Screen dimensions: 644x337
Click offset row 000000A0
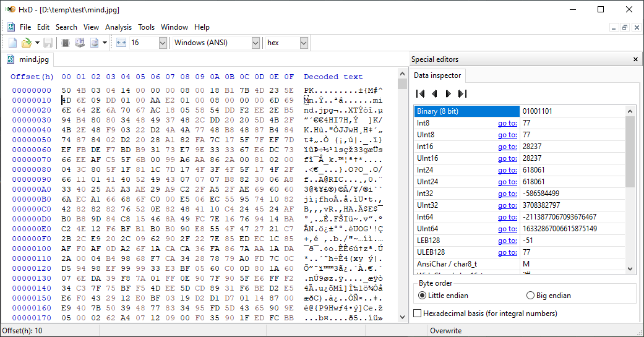coord(32,189)
